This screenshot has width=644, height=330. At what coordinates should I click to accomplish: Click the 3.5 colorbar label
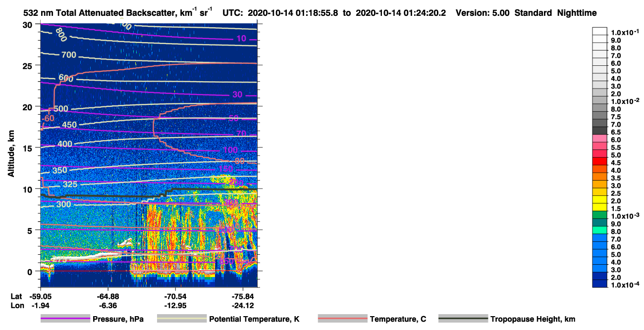click(615, 178)
